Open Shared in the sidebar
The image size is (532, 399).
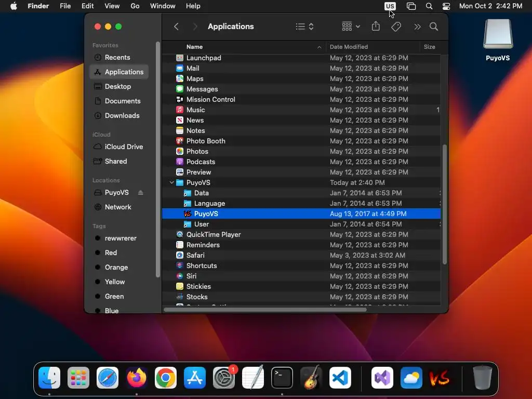119,162
